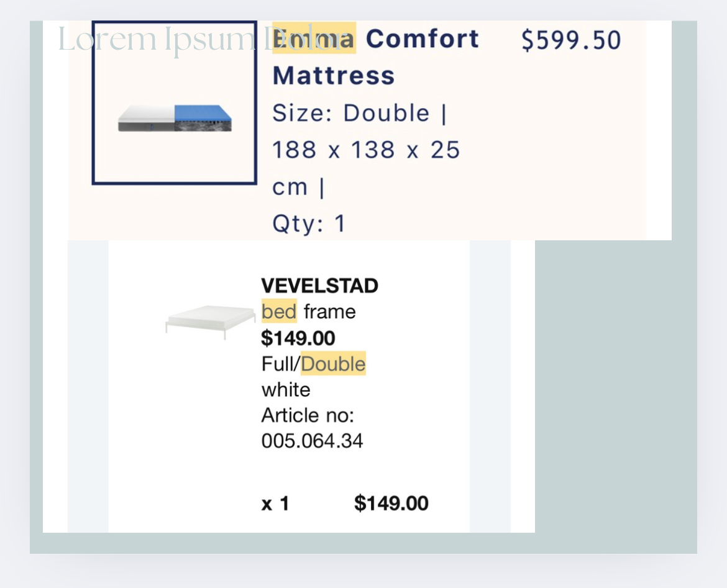This screenshot has height=588, width=727.
Task: Click the highlighted word bed
Action: click(x=279, y=311)
